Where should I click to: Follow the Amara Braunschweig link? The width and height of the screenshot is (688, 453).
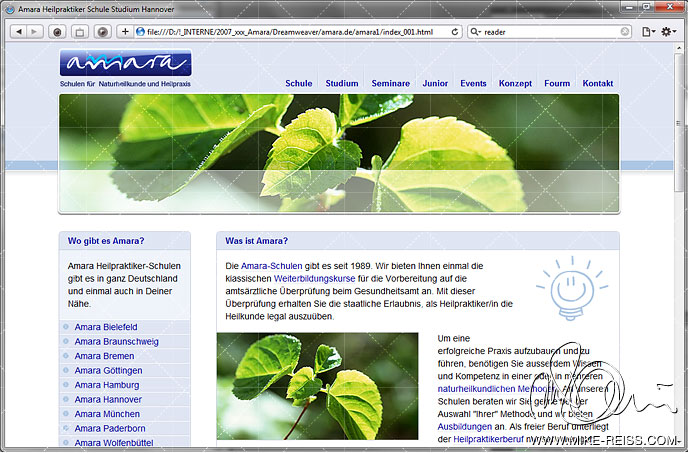116,342
